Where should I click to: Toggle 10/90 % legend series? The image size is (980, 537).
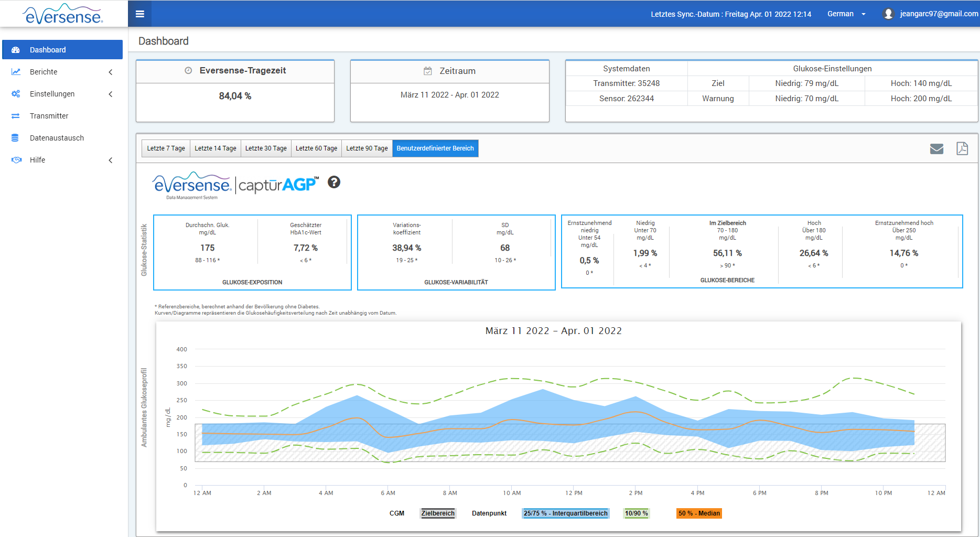coord(636,513)
